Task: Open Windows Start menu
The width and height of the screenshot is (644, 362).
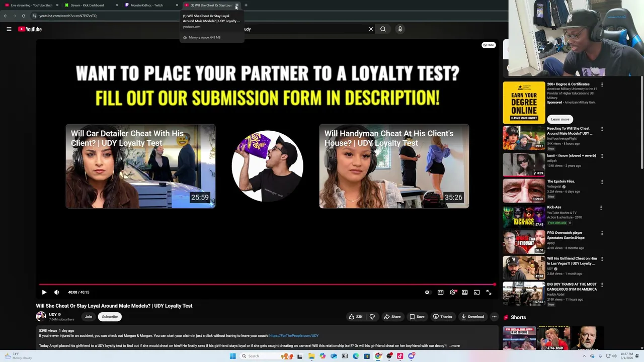Action: [x=232, y=356]
